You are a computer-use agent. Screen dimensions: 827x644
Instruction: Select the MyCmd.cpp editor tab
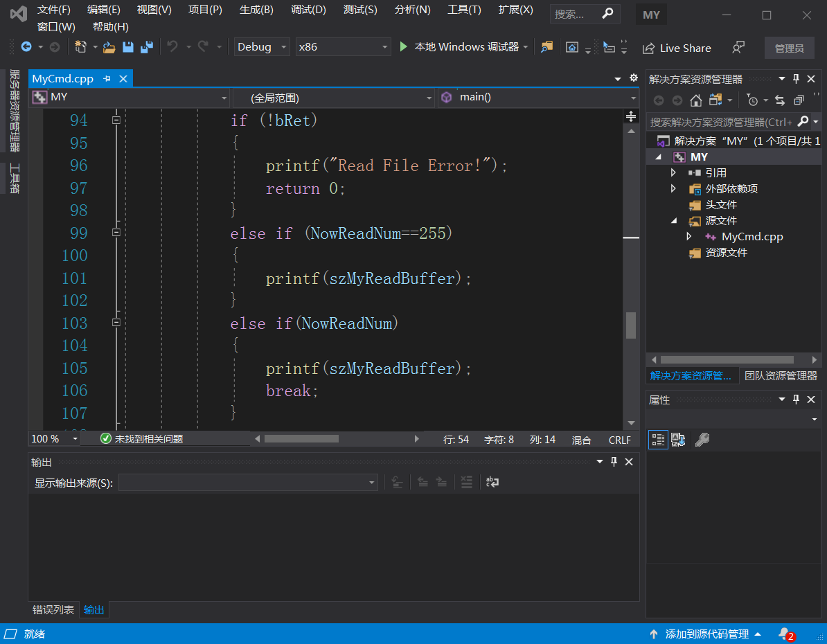[63, 78]
